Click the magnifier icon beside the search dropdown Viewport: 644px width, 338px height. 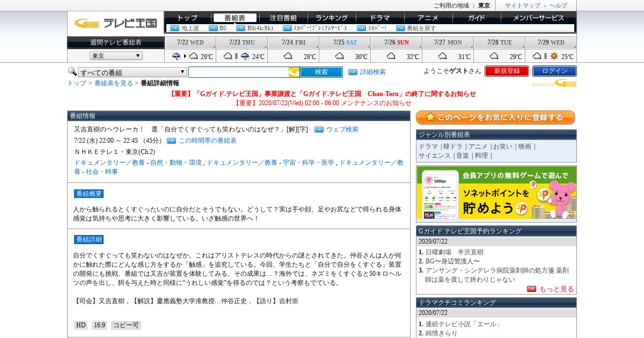(x=72, y=71)
